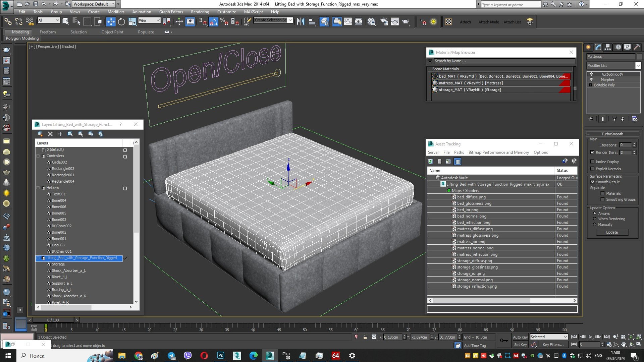
Task: Enable the Isoline Display checkbox
Action: [x=592, y=162]
